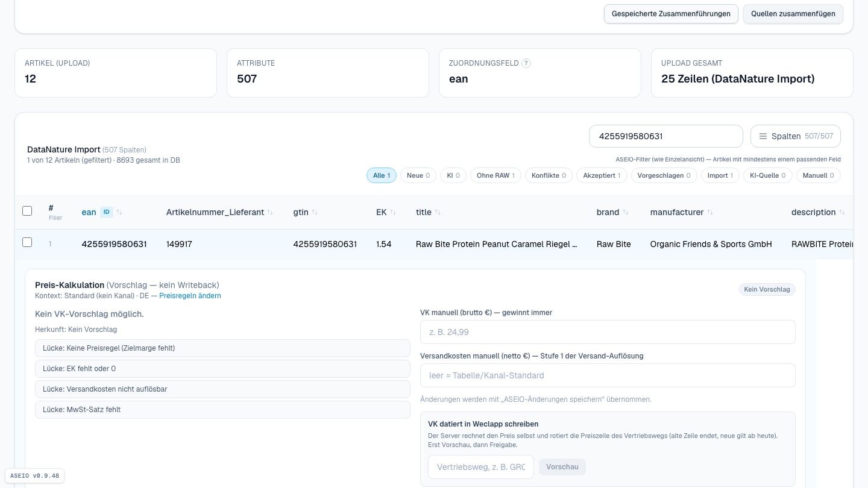Viewport: 868px width, 488px height.
Task: Click Upload gesamt 25 Zeilen card
Action: [x=752, y=73]
